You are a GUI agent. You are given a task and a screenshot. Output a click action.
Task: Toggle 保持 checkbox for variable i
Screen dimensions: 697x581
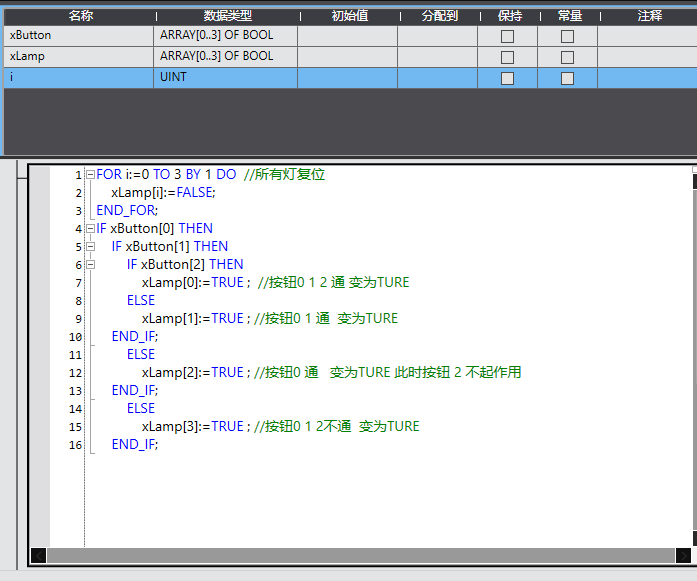(507, 78)
